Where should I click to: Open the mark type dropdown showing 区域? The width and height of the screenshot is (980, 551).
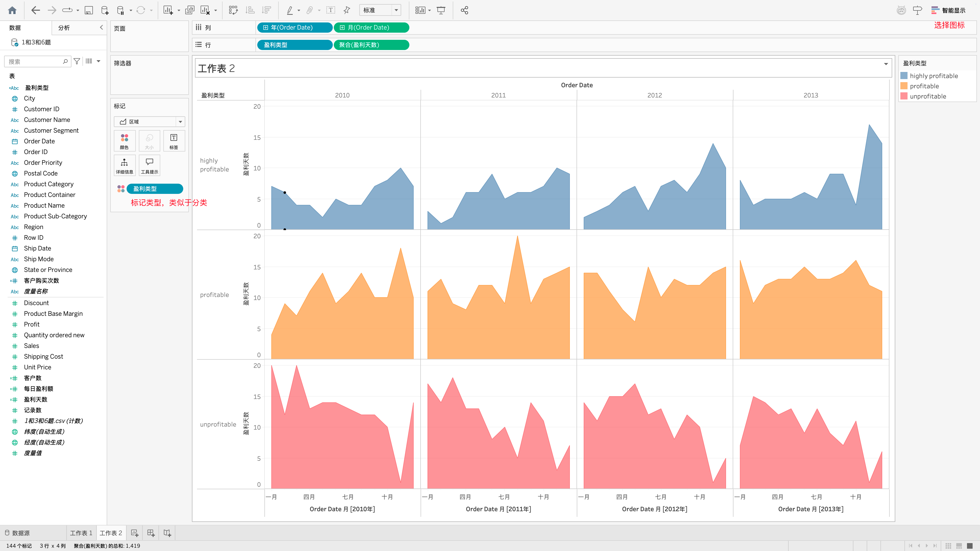150,122
